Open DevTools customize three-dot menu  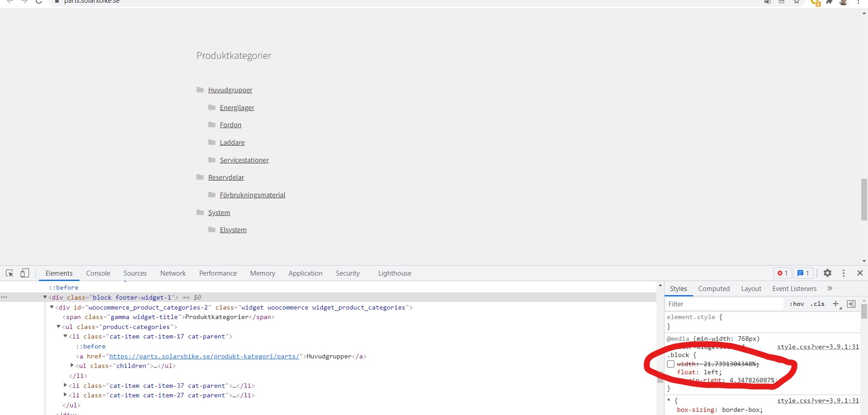point(844,273)
